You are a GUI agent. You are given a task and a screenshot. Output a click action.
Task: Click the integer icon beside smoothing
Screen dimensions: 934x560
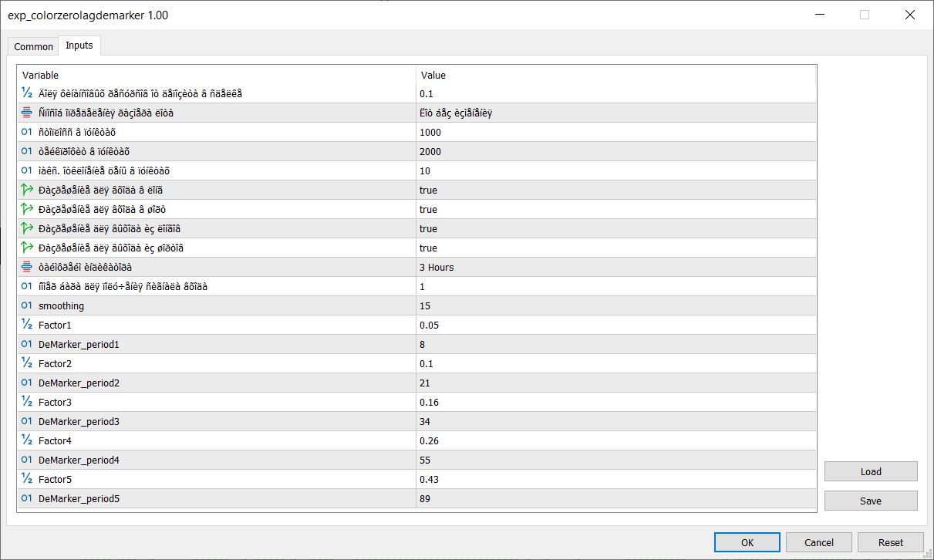tap(27, 305)
